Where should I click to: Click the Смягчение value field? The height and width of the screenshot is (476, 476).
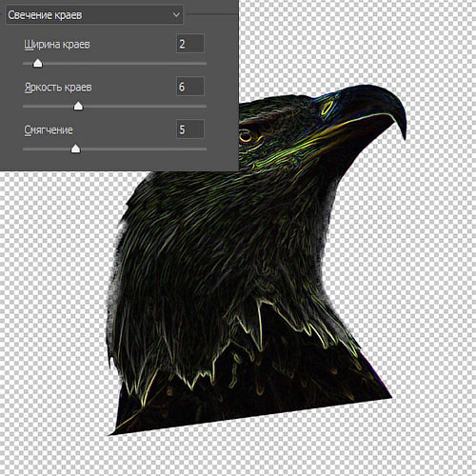189,129
